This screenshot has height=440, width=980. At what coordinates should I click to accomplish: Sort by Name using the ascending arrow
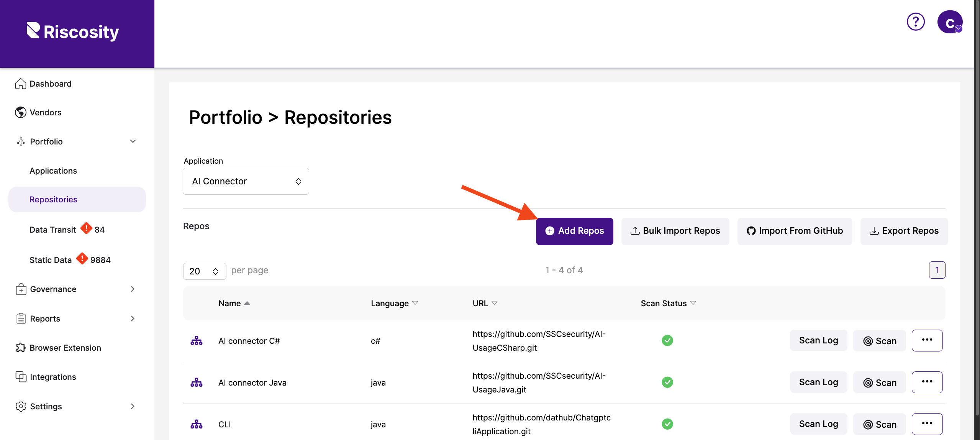coord(247,303)
